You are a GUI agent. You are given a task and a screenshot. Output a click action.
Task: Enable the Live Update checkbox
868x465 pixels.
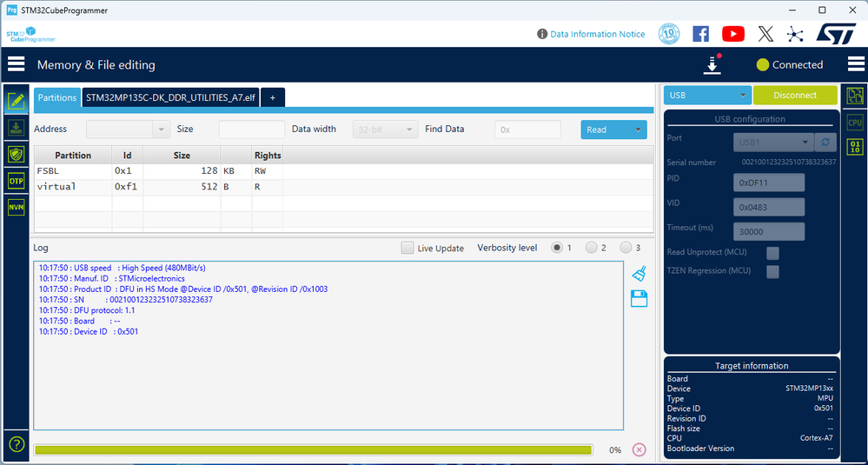click(407, 248)
